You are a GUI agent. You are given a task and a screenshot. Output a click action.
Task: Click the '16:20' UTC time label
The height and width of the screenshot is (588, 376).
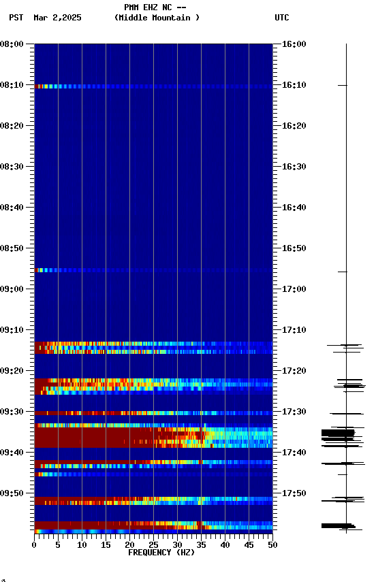click(294, 126)
